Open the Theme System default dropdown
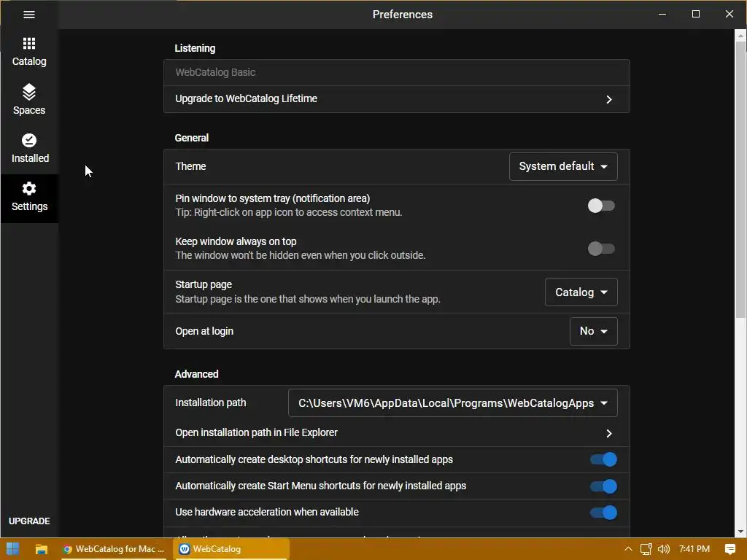Image resolution: width=747 pixels, height=560 pixels. [x=563, y=166]
